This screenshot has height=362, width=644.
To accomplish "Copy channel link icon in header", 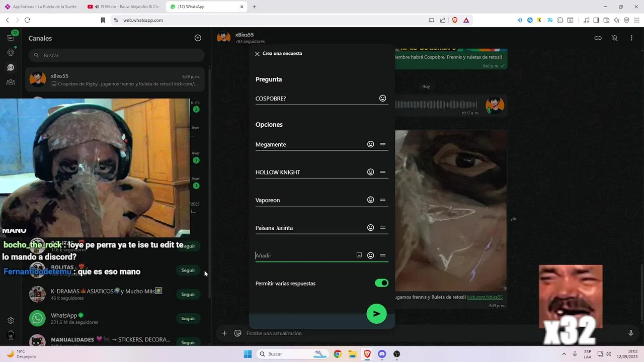I will pos(598,38).
